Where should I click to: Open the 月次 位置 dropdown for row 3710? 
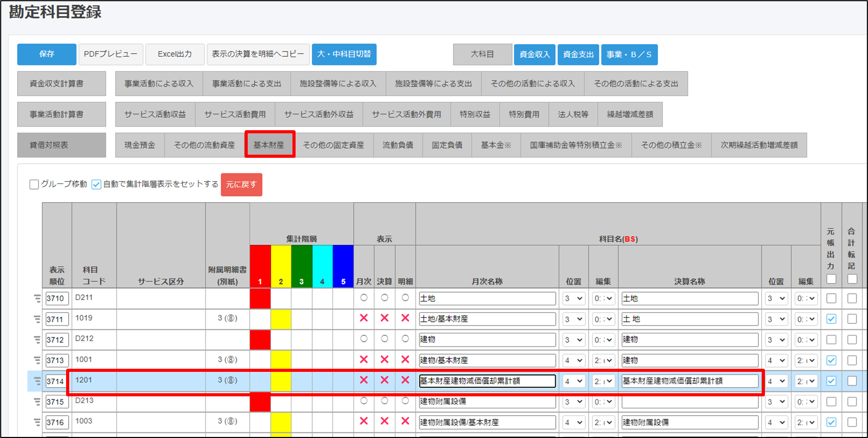coord(573,298)
